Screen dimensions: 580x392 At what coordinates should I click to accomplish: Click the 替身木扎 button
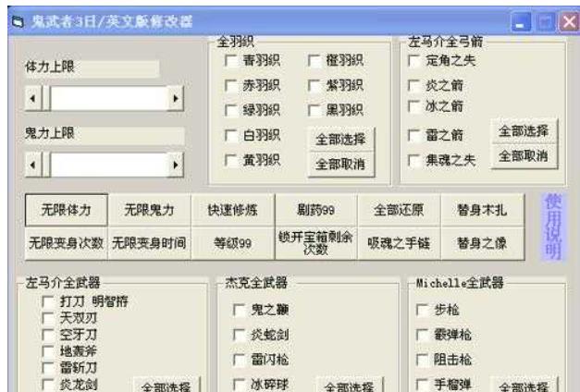(482, 210)
